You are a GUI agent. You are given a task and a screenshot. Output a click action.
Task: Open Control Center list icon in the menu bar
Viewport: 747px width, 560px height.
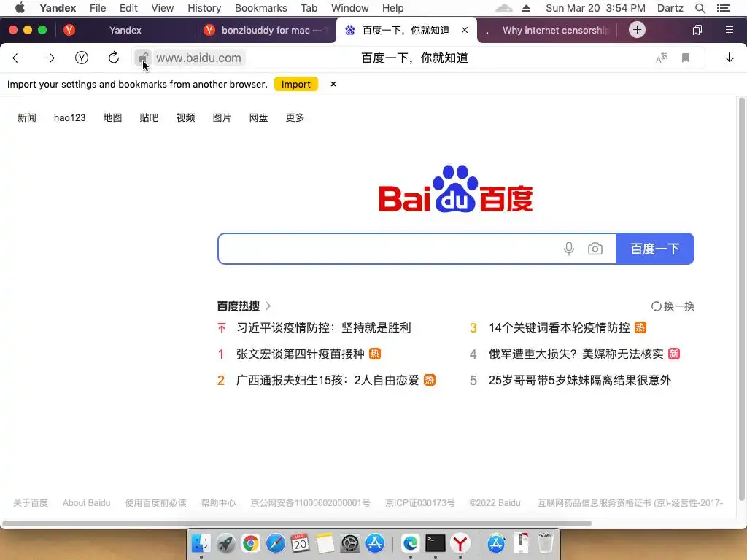724,8
